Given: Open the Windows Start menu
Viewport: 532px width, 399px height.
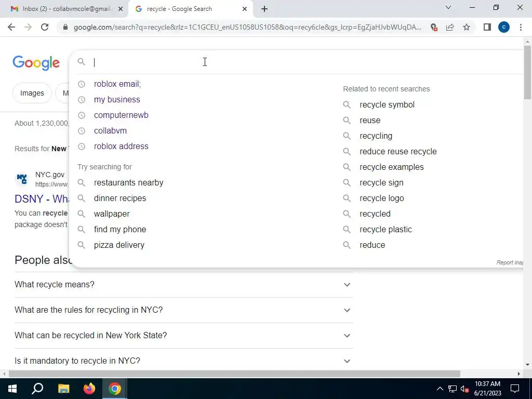Looking at the screenshot, I should [12, 389].
